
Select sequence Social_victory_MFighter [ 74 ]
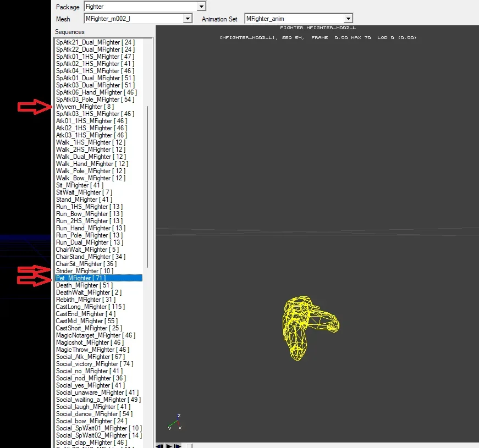pyautogui.click(x=95, y=364)
